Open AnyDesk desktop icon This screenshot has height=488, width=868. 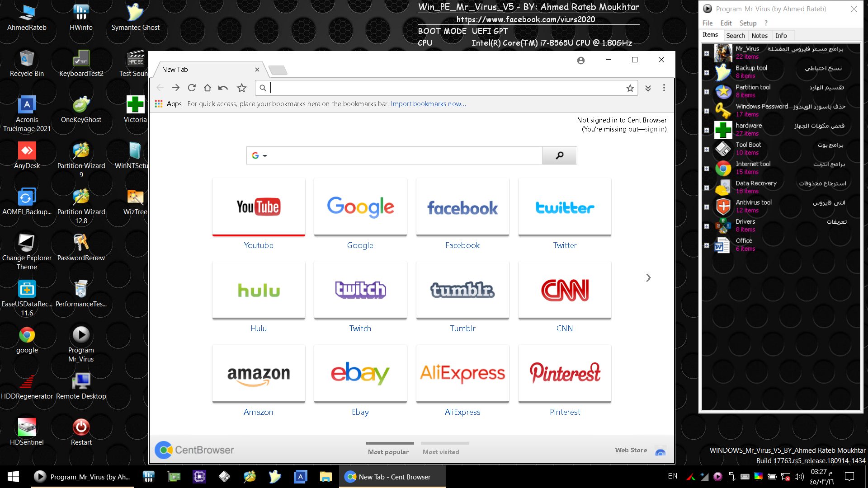tap(27, 155)
